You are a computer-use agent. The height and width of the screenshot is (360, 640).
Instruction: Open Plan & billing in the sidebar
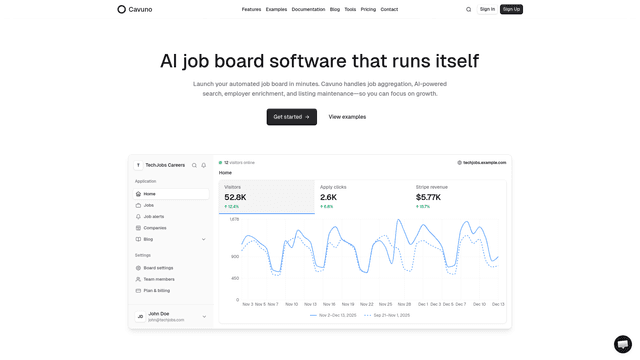(x=171, y=291)
